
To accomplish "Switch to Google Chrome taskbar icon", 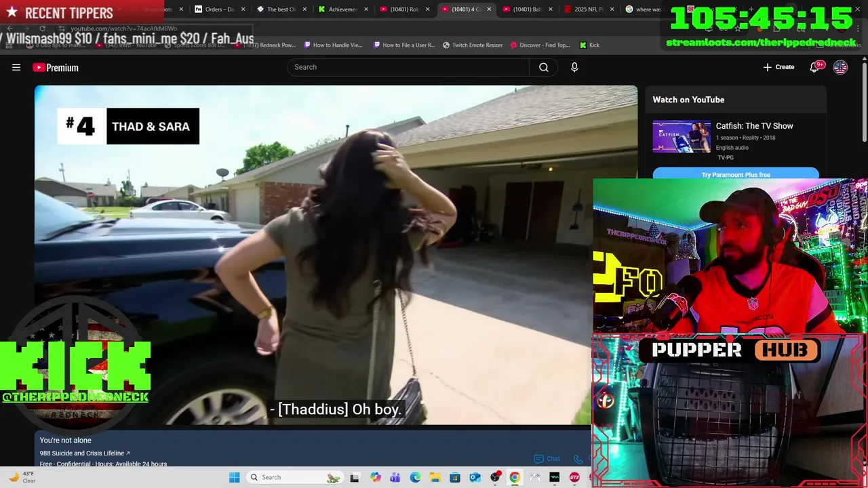I will pos(515,477).
